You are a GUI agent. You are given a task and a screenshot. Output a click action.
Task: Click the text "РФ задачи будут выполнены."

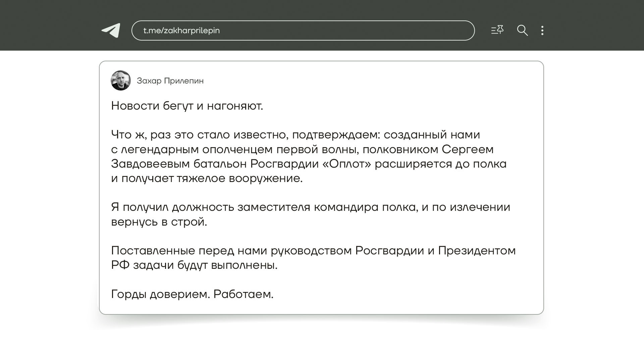(194, 265)
